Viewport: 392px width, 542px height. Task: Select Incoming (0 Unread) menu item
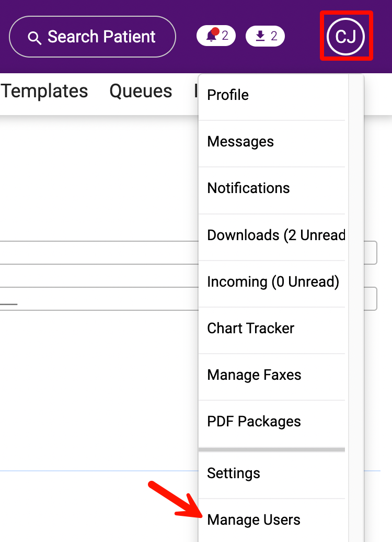(x=273, y=282)
